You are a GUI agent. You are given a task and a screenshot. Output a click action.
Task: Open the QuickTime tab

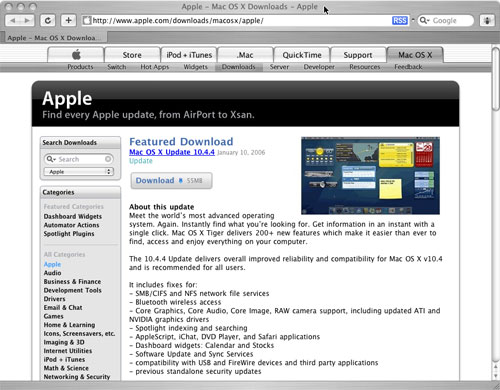[x=302, y=55]
